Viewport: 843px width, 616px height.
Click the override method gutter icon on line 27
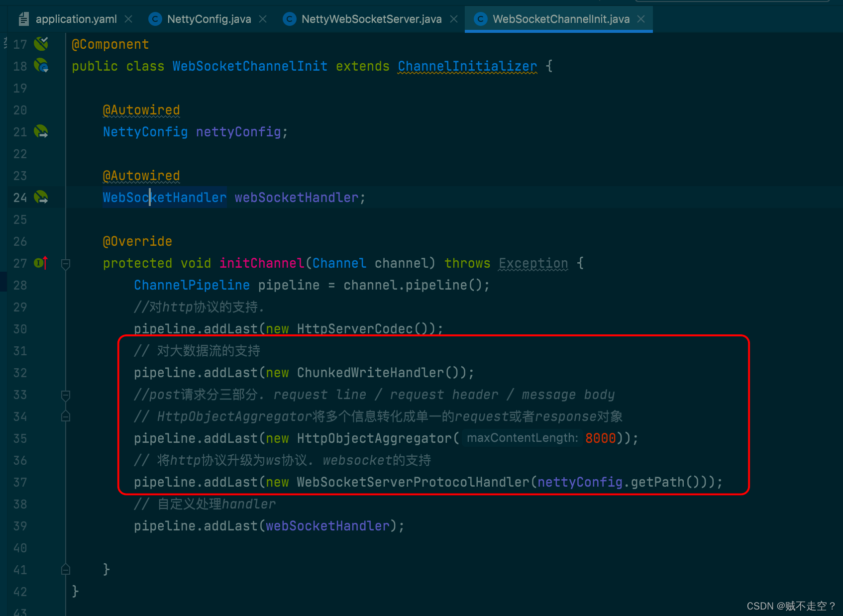pos(41,263)
